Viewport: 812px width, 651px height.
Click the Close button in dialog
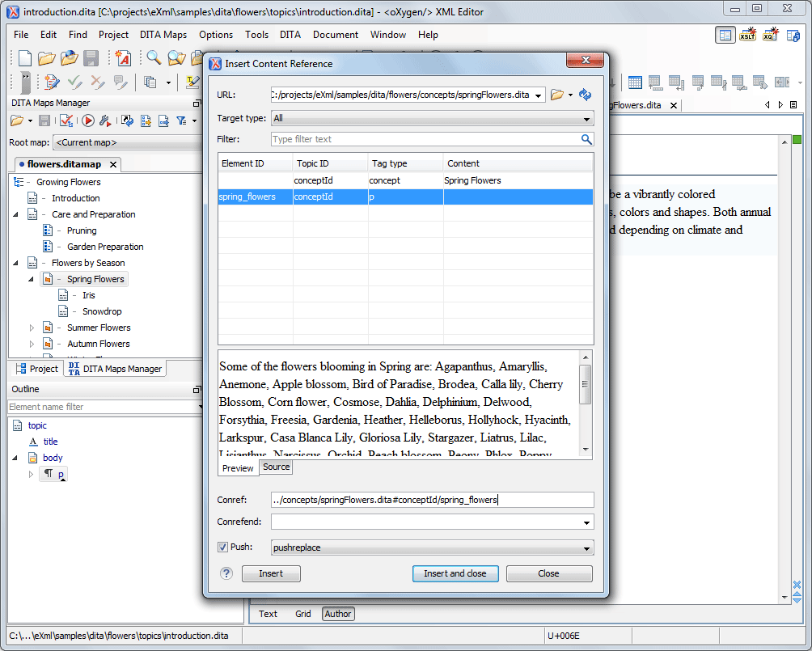(x=549, y=573)
